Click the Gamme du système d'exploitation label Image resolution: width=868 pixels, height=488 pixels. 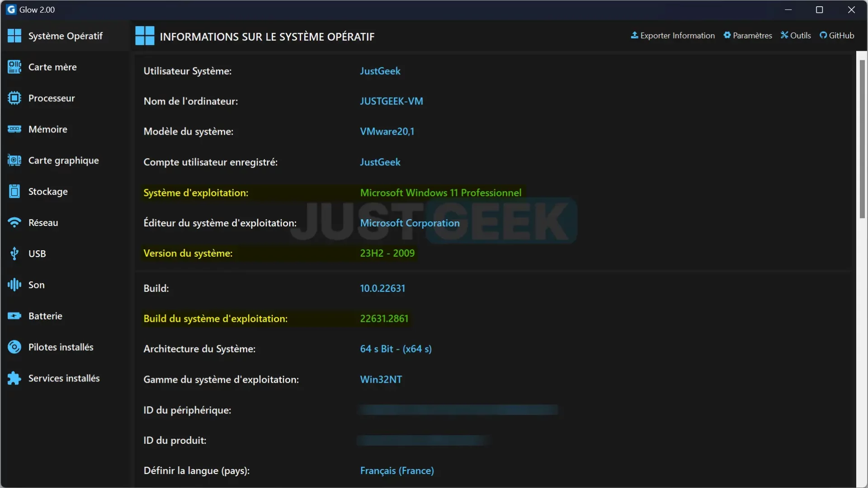[221, 380]
